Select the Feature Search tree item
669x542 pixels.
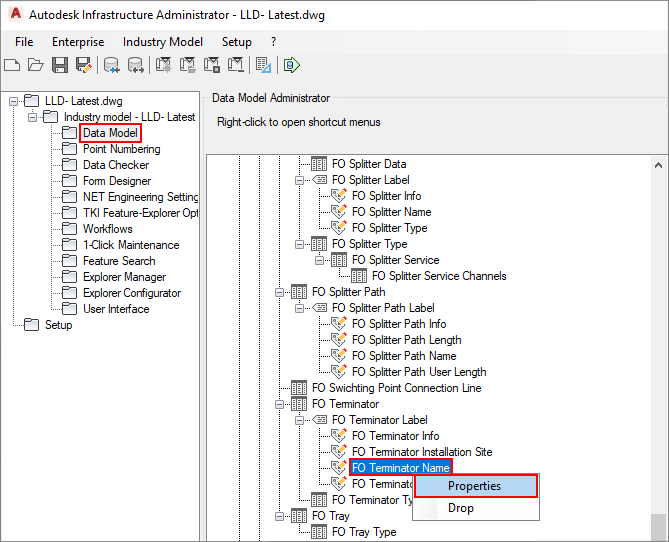tap(119, 261)
